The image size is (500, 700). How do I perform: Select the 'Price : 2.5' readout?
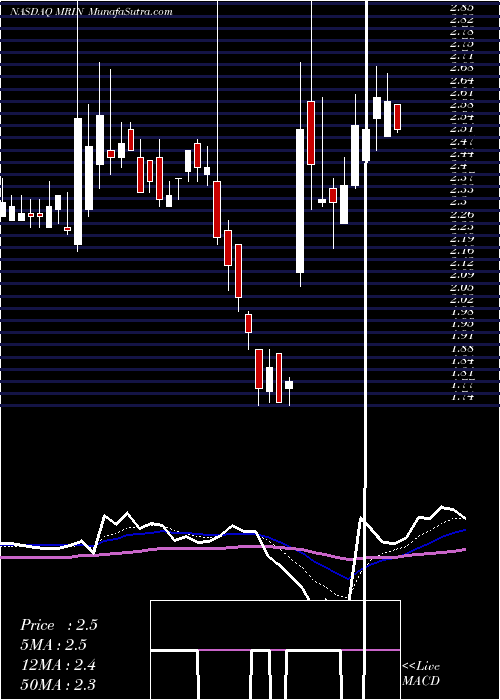58,625
